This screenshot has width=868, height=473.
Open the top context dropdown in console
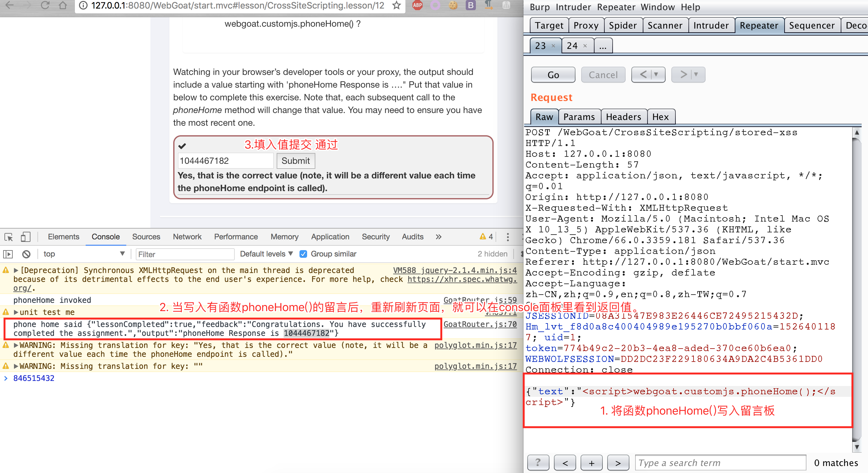pos(84,254)
